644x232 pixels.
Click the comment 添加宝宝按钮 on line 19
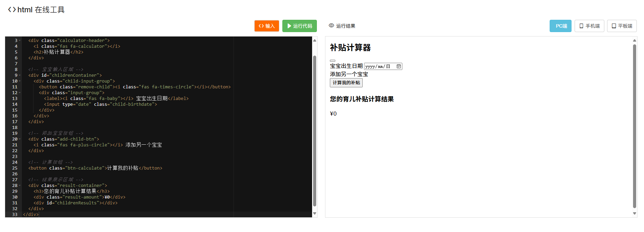pyautogui.click(x=56, y=133)
